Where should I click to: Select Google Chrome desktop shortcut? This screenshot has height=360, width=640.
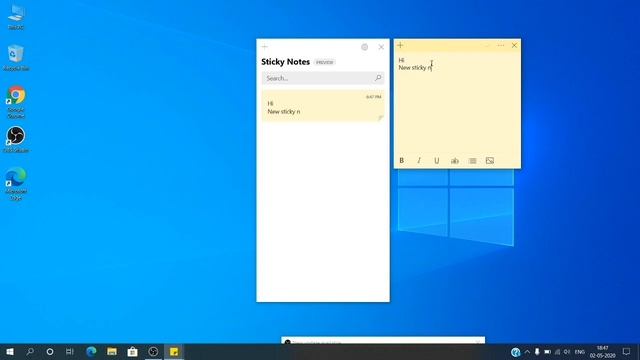[16, 102]
